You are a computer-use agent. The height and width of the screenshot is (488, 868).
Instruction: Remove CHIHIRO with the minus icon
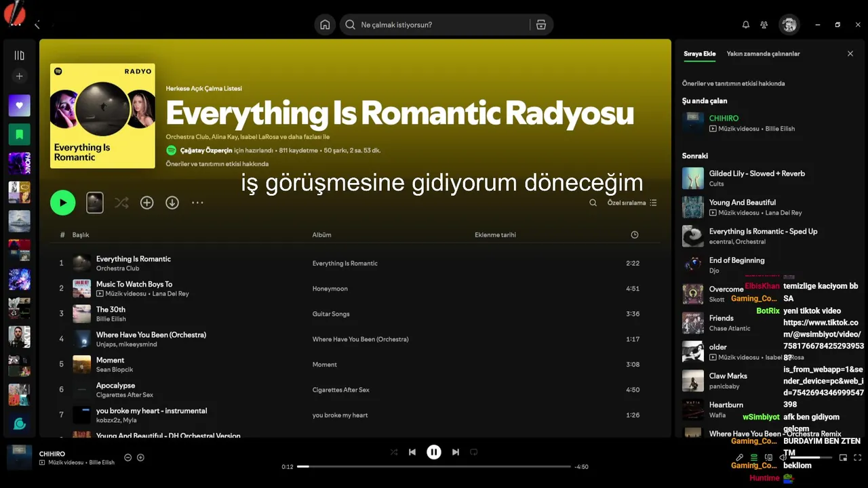click(128, 457)
